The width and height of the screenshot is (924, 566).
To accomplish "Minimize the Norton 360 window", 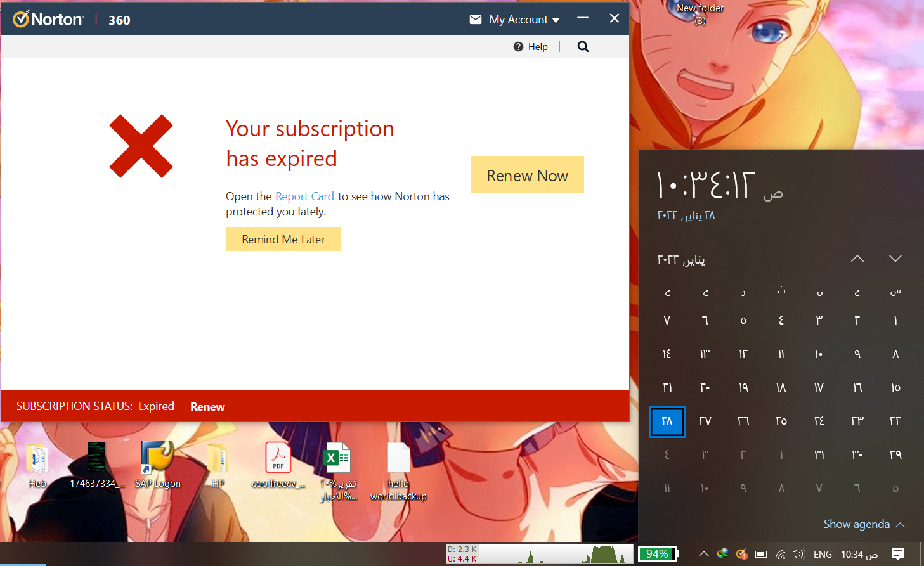I will (583, 18).
